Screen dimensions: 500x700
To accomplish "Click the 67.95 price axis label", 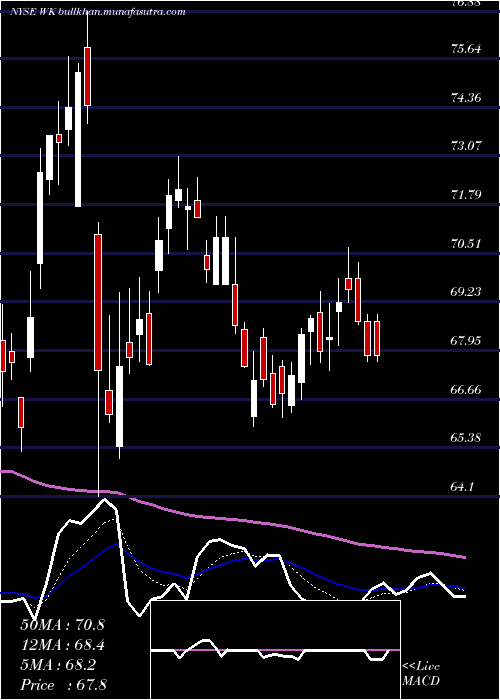I will pos(466,341).
